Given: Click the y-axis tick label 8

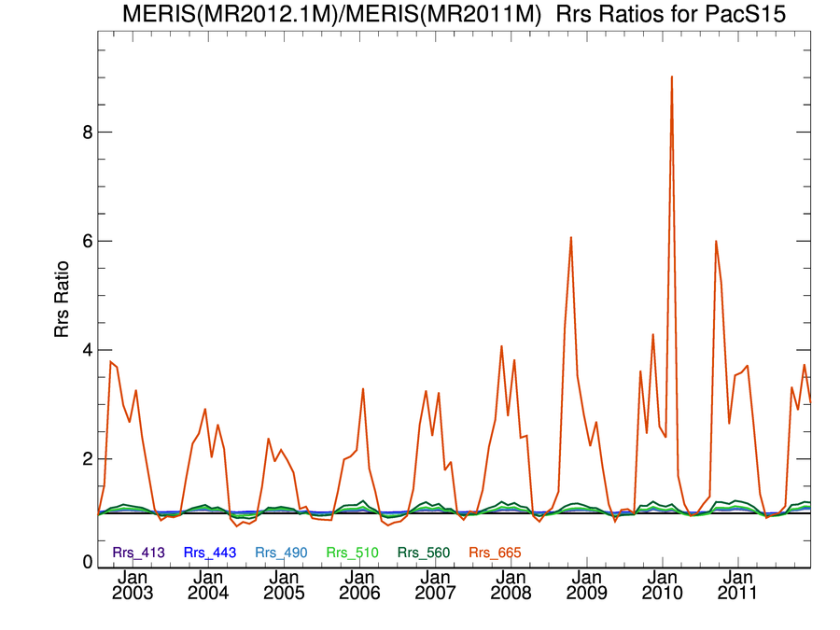Looking at the screenshot, I should 88,133.
